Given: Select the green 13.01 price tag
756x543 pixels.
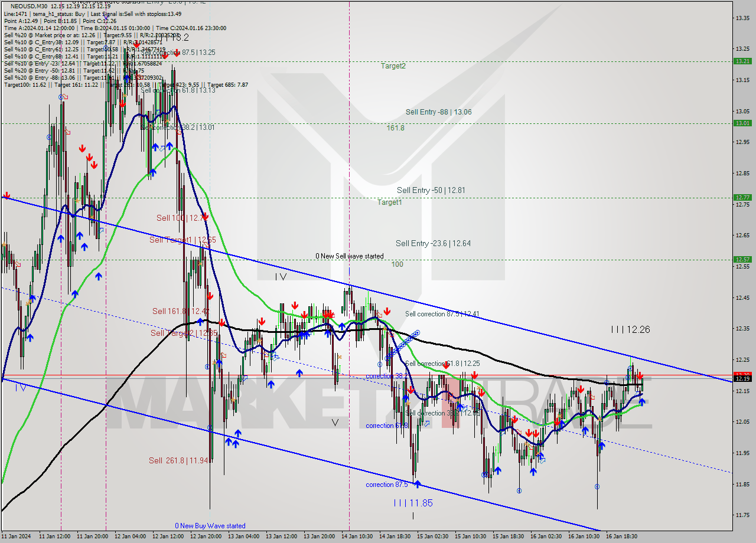Looking at the screenshot, I should pyautogui.click(x=742, y=123).
